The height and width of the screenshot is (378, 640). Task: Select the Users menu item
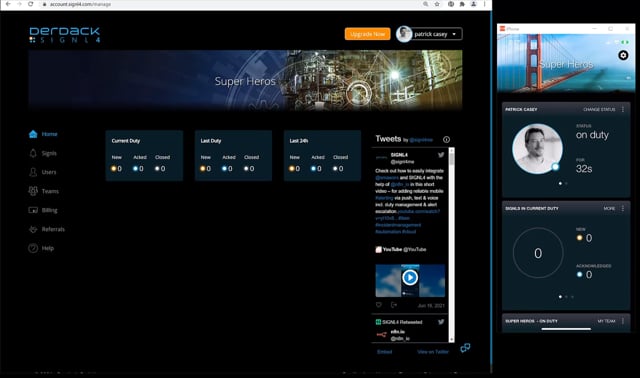[49, 172]
